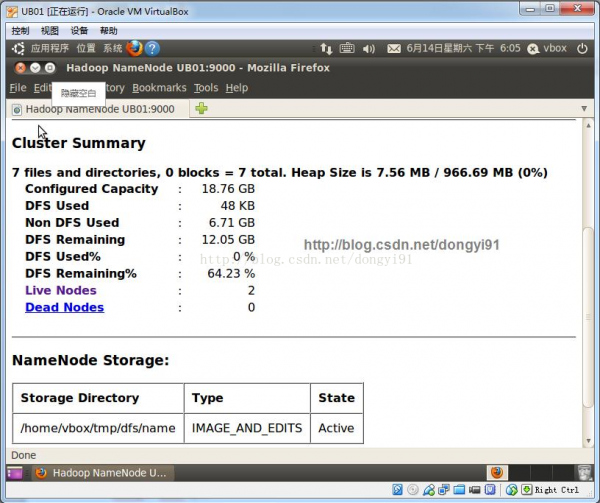600x503 pixels.
Task: Open the 系统 system menu
Action: point(112,49)
